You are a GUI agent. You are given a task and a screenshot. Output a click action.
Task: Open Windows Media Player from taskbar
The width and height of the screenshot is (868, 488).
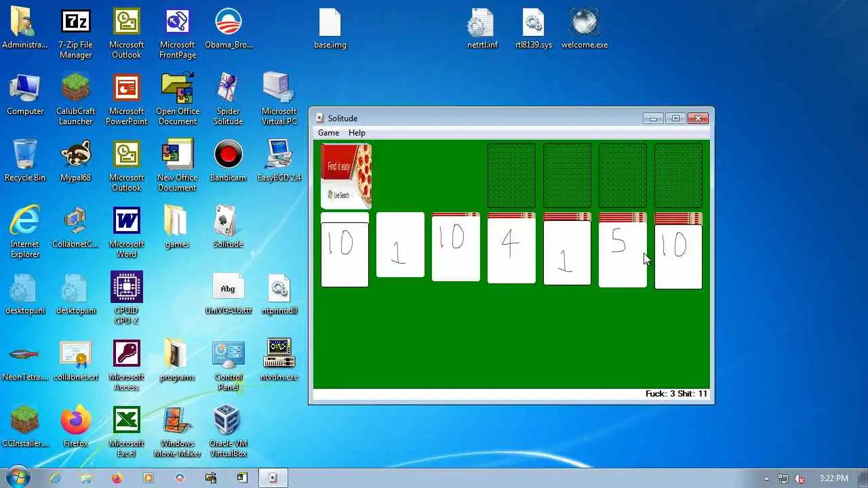click(x=148, y=478)
